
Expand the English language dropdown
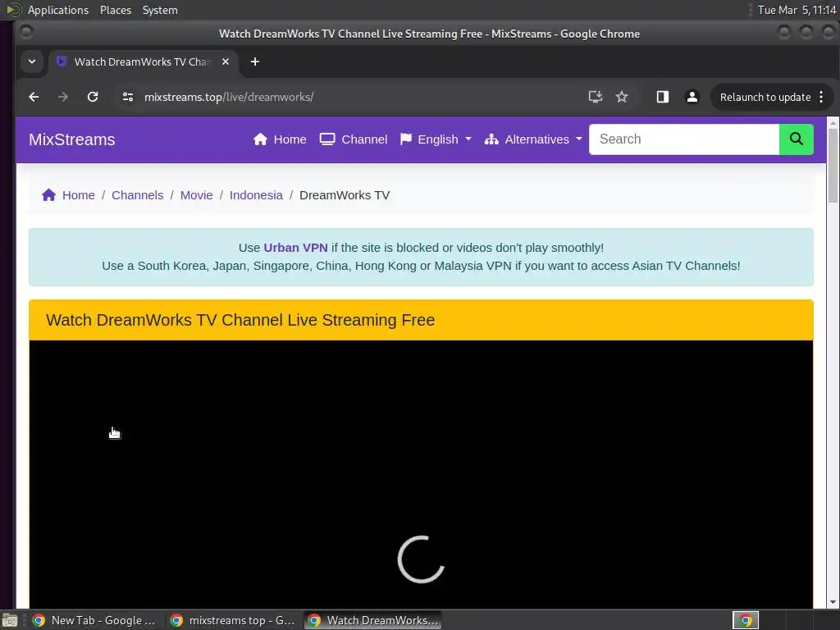(436, 139)
